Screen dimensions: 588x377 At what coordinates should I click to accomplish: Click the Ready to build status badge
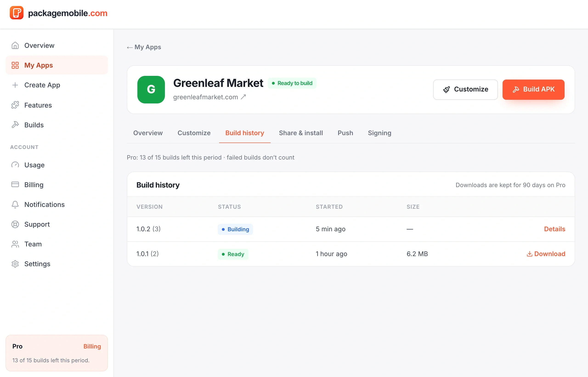(292, 83)
